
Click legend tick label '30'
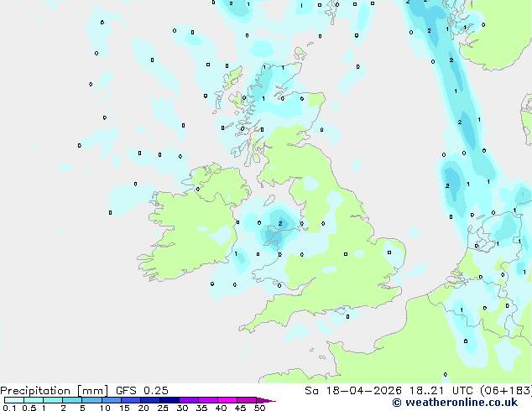pos(182,408)
